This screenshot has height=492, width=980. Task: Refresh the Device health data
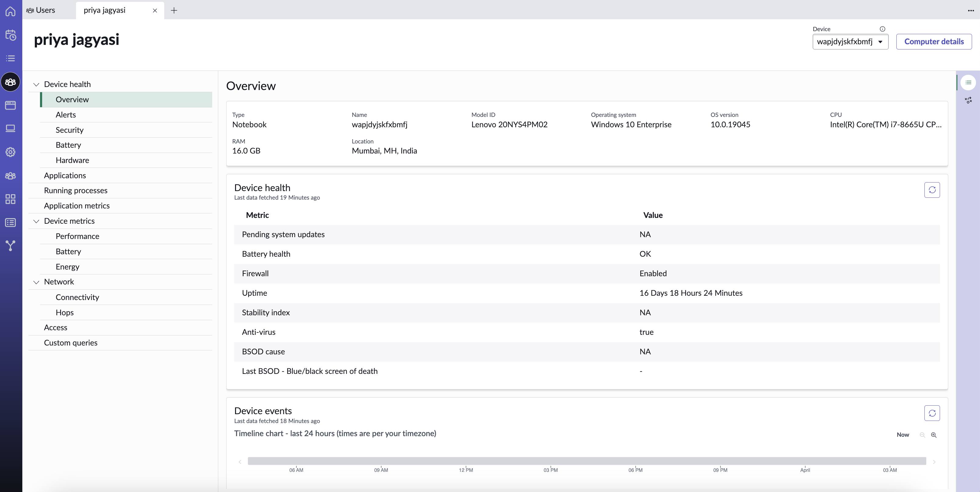point(932,190)
